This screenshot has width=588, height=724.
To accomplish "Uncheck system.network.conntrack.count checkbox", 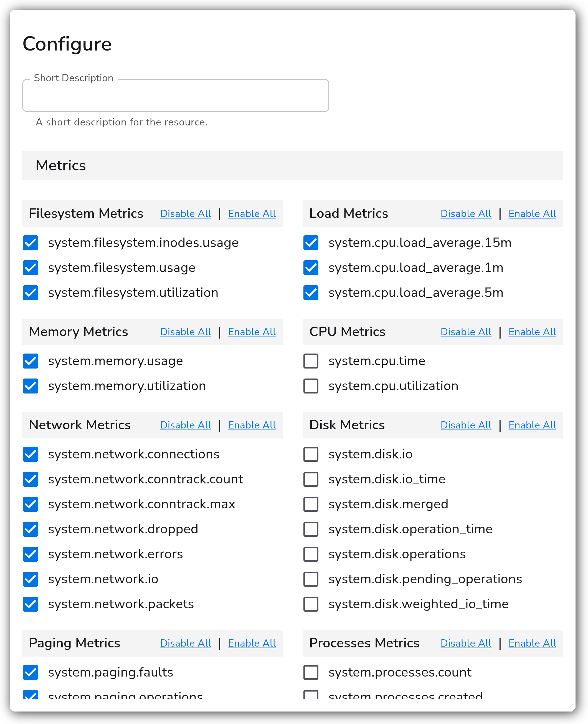I will click(31, 480).
